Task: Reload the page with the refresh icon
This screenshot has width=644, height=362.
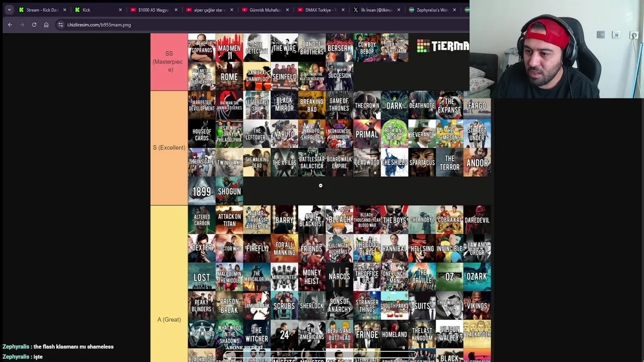Action: coord(34,25)
